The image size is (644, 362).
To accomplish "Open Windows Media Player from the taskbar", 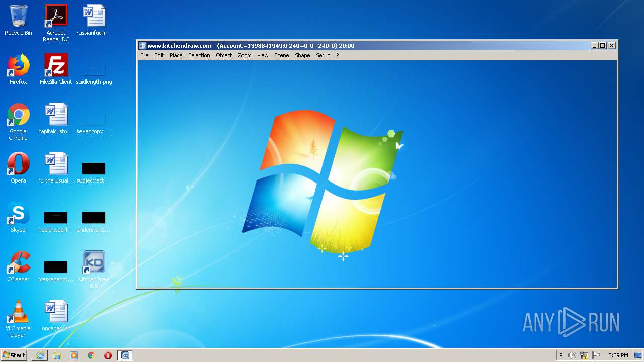I will [x=74, y=355].
